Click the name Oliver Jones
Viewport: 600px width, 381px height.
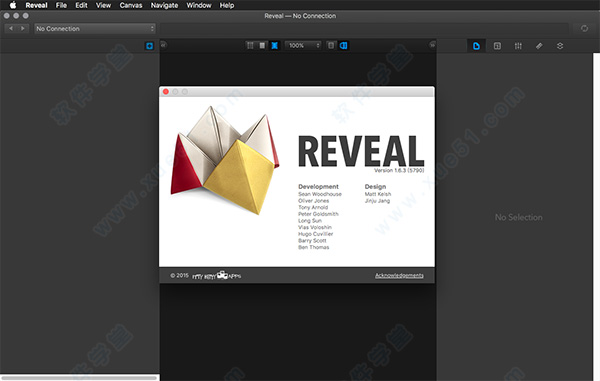(x=313, y=201)
